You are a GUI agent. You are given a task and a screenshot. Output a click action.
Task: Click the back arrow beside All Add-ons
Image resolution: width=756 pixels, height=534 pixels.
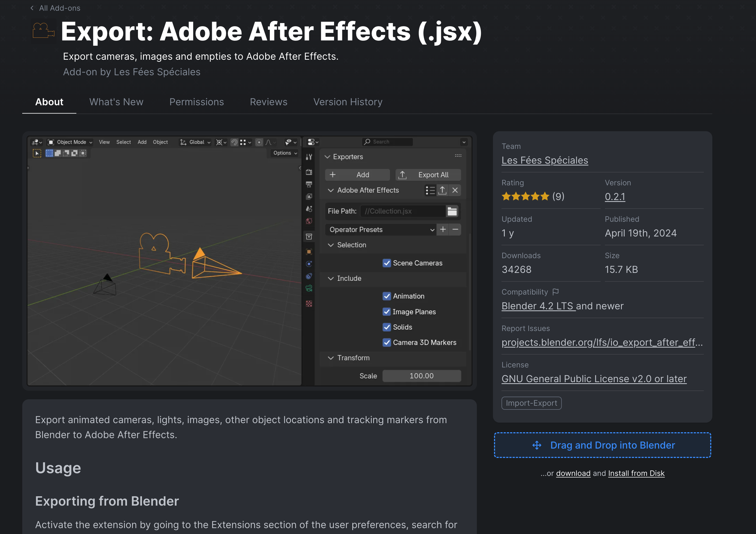click(32, 8)
